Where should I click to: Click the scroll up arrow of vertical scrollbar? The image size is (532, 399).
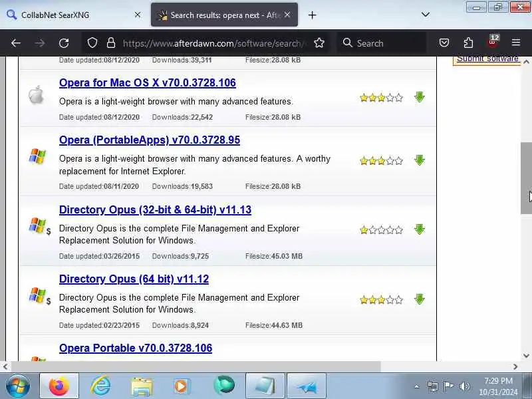(x=526, y=62)
